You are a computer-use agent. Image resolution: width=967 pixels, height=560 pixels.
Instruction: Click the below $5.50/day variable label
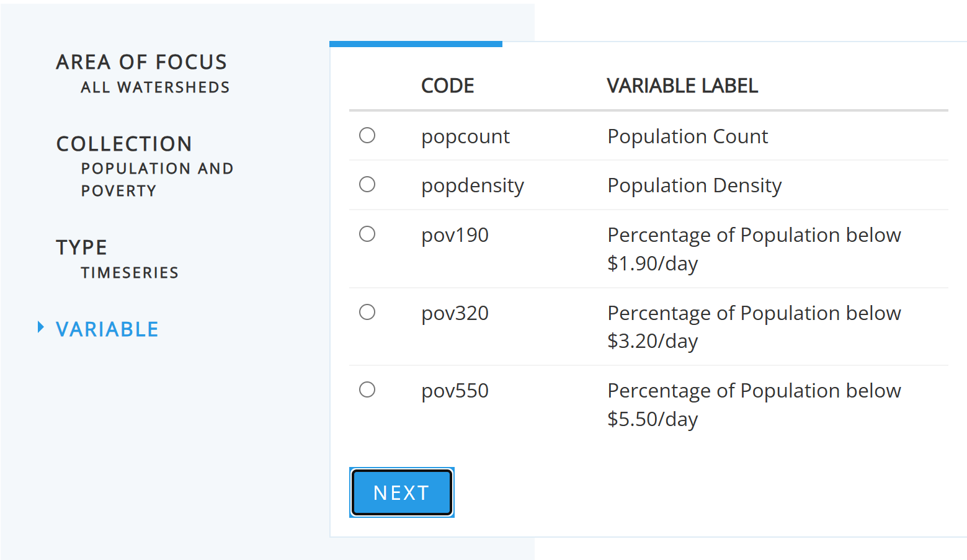[754, 404]
